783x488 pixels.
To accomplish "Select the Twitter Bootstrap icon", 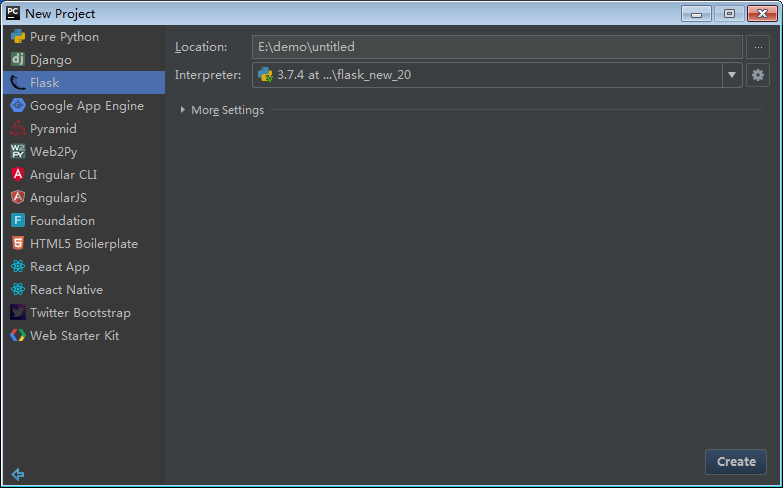I will pos(18,312).
